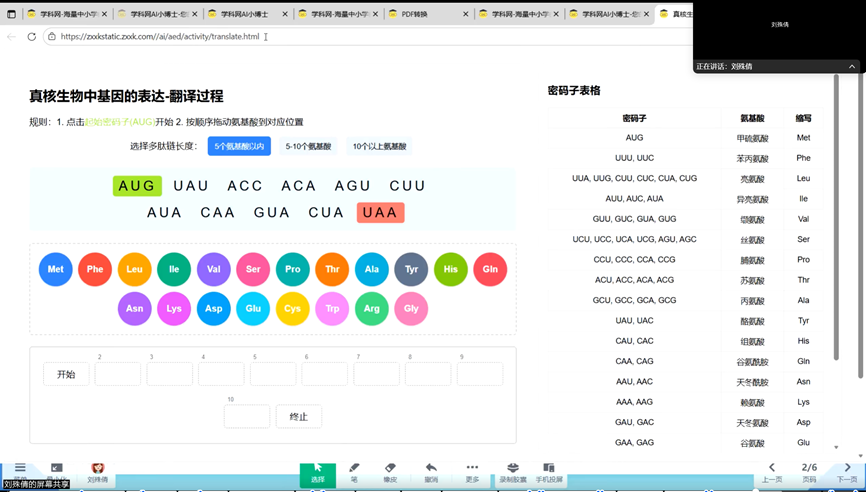The image size is (866, 492).
Task: Open the 更多 more options icon
Action: [x=472, y=472]
